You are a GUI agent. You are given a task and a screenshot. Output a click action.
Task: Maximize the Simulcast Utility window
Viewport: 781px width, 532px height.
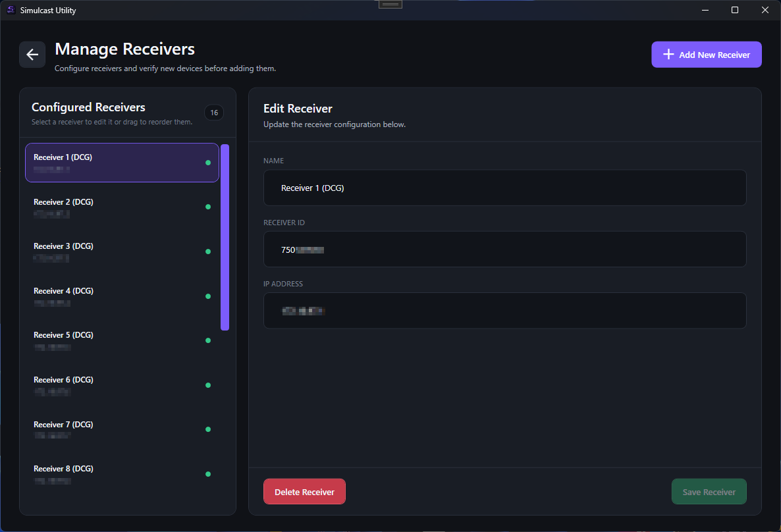[x=735, y=10]
